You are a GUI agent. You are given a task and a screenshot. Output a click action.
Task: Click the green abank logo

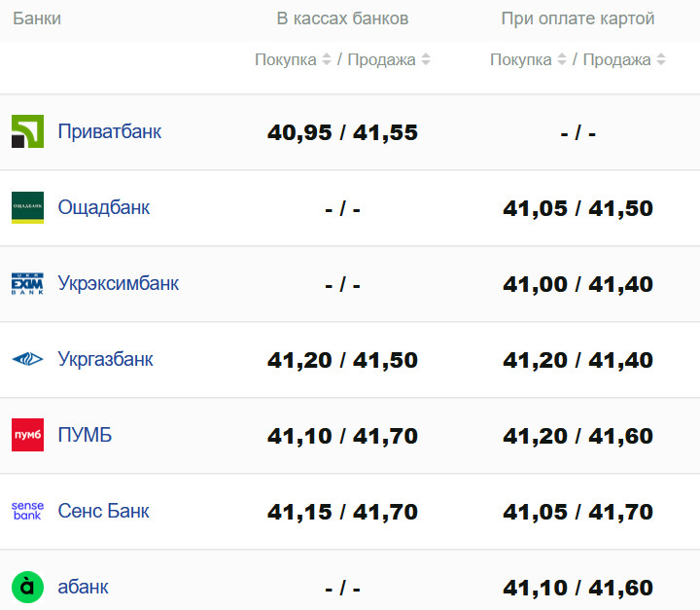click(x=27, y=587)
